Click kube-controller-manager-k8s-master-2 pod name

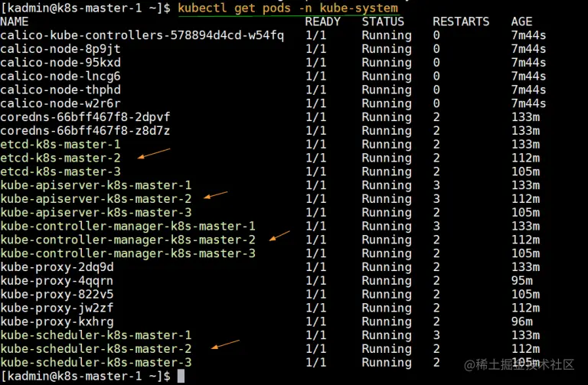pos(128,240)
